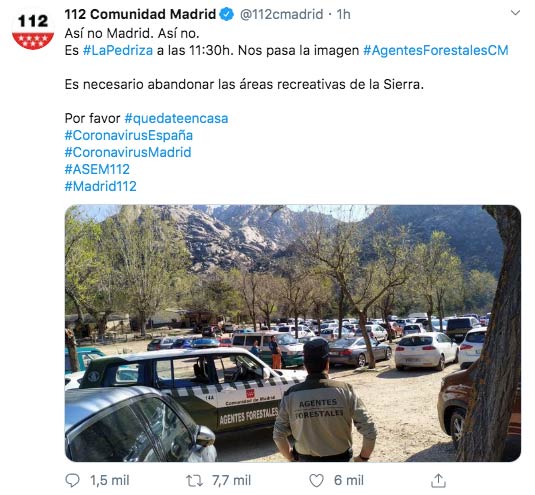Click the share upload icon
Viewport: 535px width, 495px height.
point(438,480)
